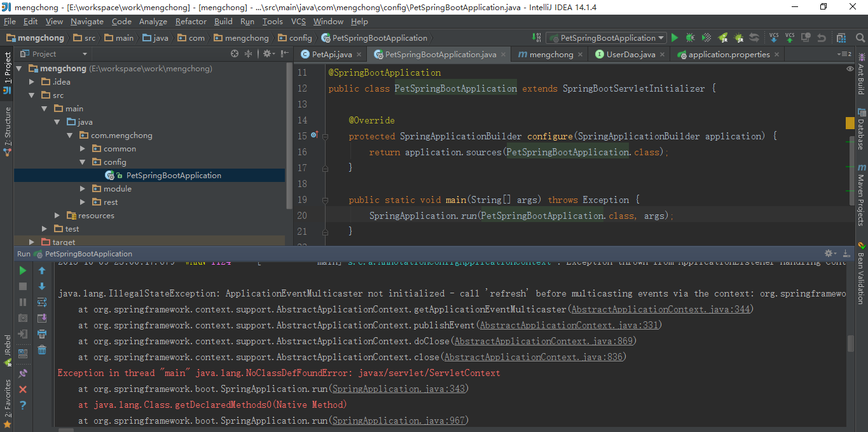
Task: Select PetSpringBootApplication in the project tree
Action: pyautogui.click(x=149, y=176)
